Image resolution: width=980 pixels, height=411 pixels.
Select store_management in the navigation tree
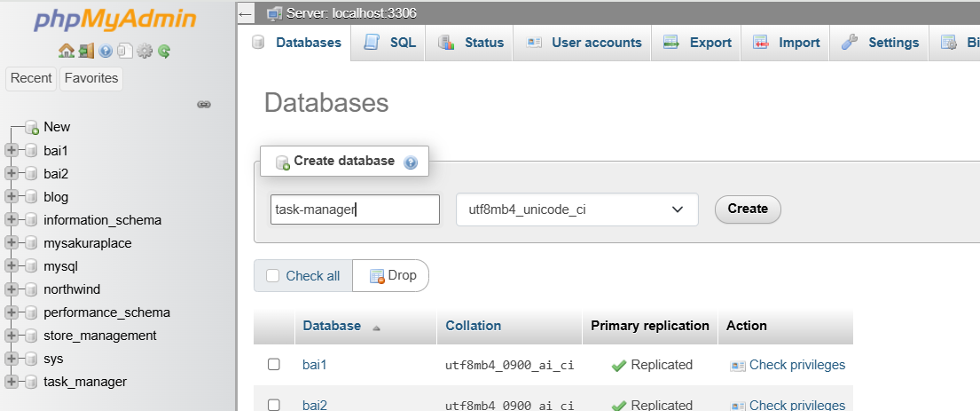pos(100,336)
